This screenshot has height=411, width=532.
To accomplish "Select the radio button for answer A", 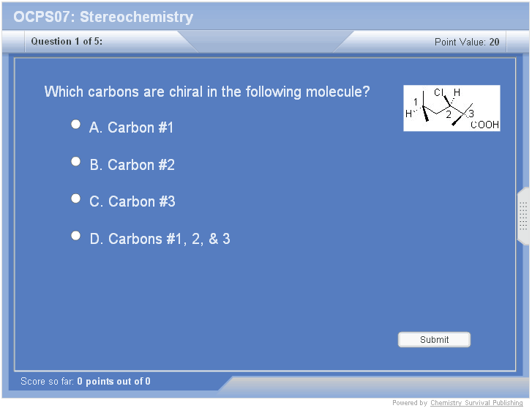I will pyautogui.click(x=75, y=125).
